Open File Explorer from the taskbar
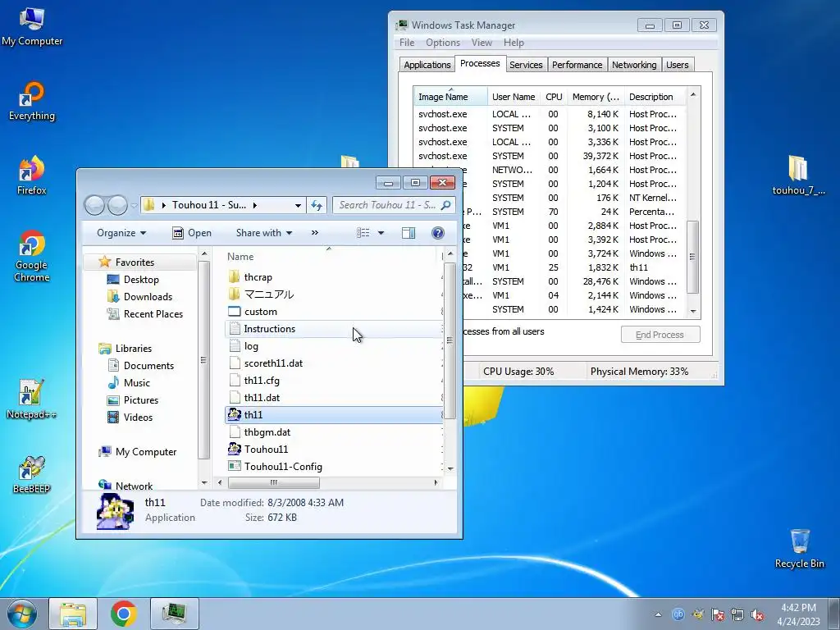Image resolution: width=840 pixels, height=630 pixels. (73, 614)
